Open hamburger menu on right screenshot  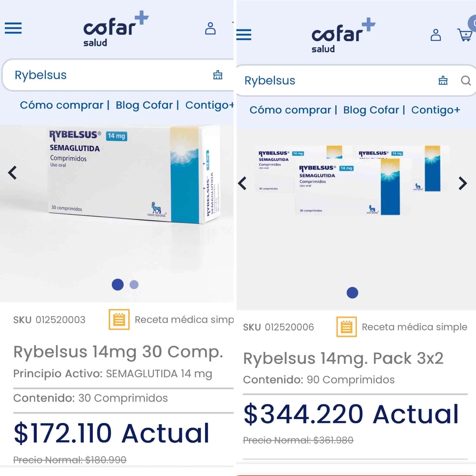[244, 34]
